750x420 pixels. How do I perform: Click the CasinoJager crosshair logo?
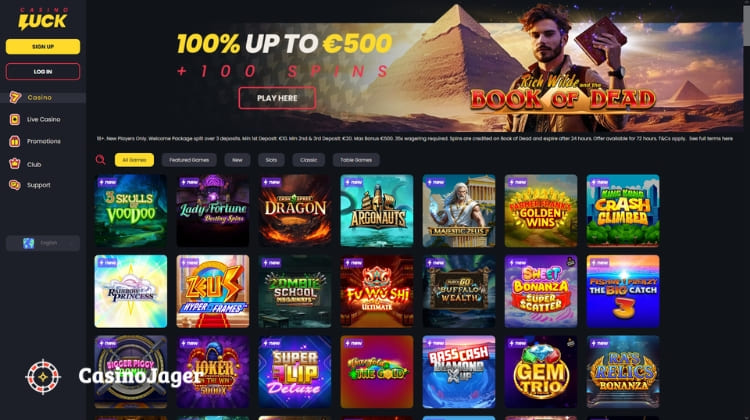(x=43, y=376)
